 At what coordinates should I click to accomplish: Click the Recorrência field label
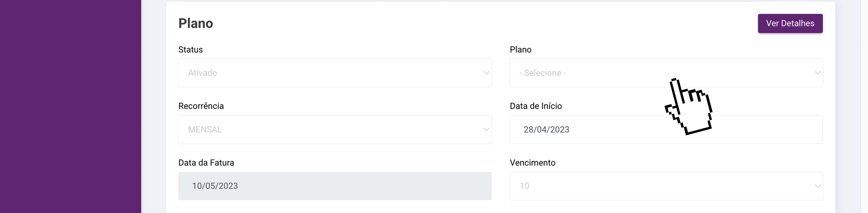coord(201,106)
